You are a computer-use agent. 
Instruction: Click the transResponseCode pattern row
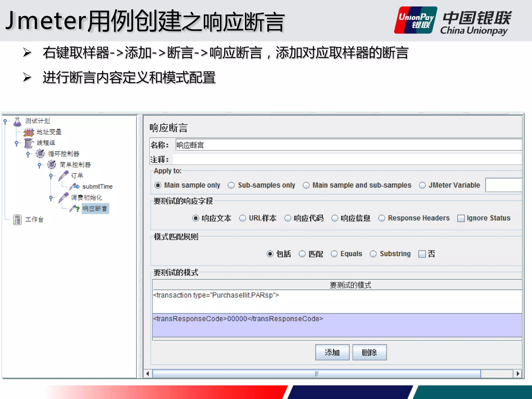point(337,325)
